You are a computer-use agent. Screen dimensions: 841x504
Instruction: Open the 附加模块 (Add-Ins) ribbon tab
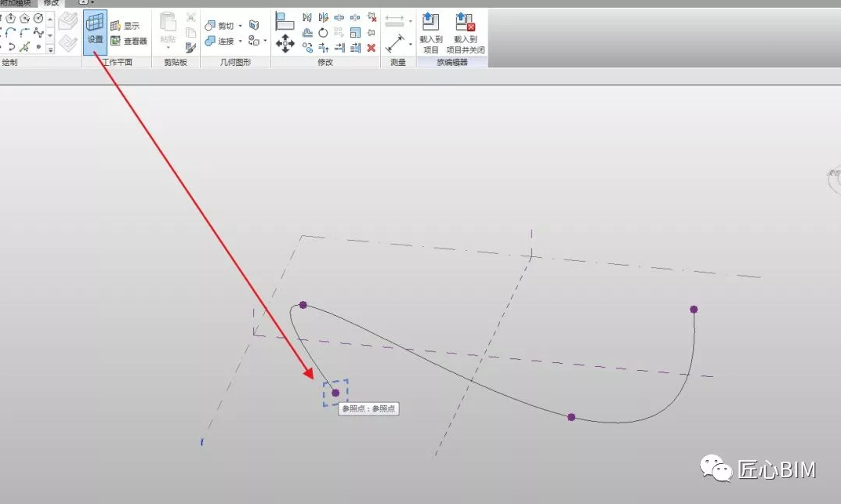(x=16, y=3)
